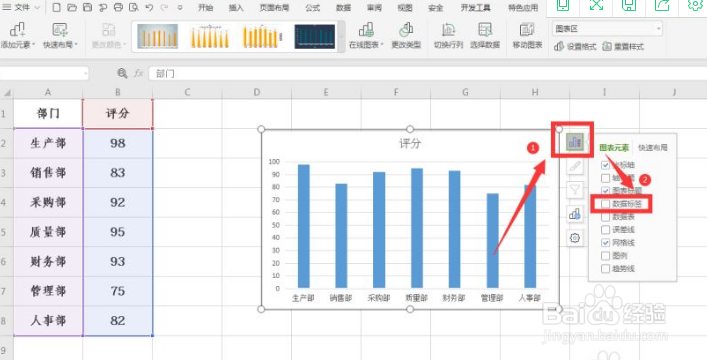Click the 切换行列 icon

click(x=448, y=36)
